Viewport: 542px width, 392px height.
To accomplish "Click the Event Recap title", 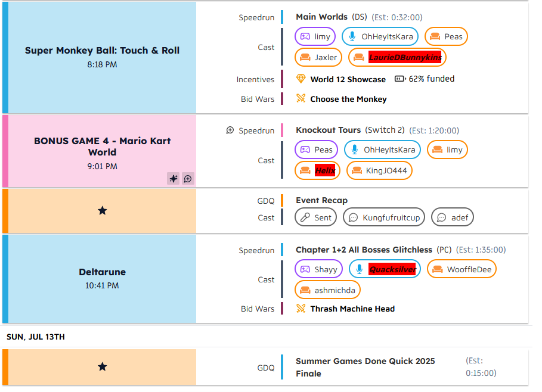I will [321, 200].
